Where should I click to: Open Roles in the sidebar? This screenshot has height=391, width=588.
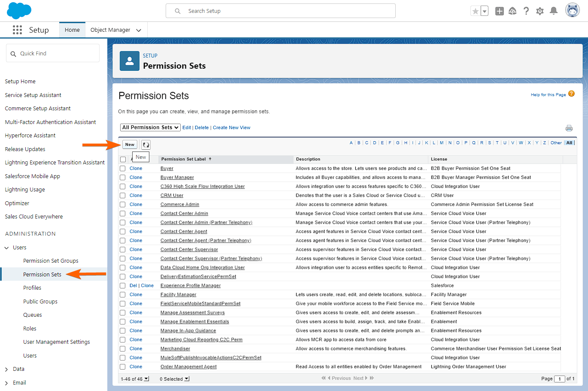(30, 329)
